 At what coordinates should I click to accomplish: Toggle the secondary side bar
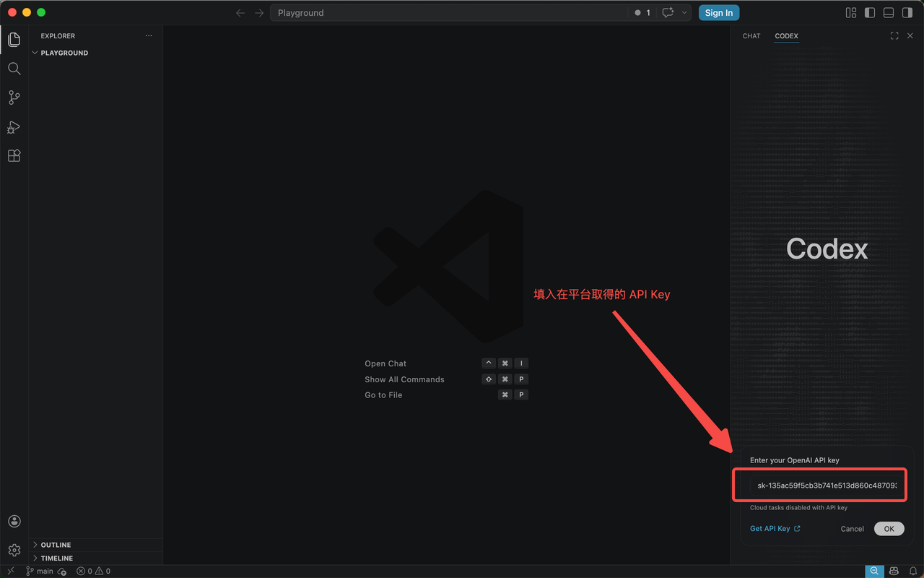[x=907, y=13]
